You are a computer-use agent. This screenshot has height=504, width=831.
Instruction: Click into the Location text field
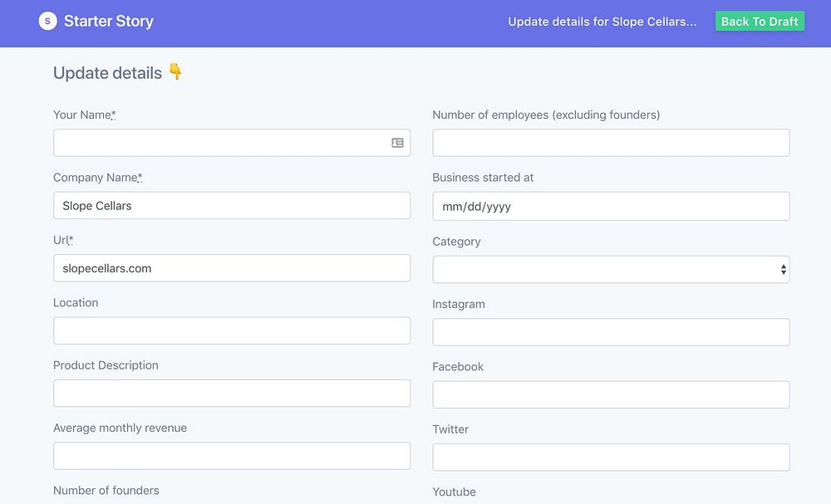pyautogui.click(x=232, y=330)
